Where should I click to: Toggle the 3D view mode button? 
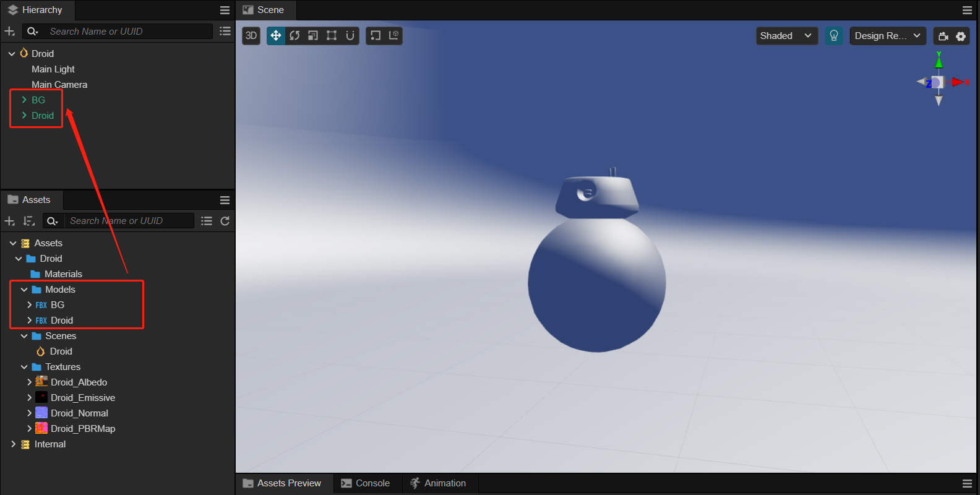click(x=251, y=36)
